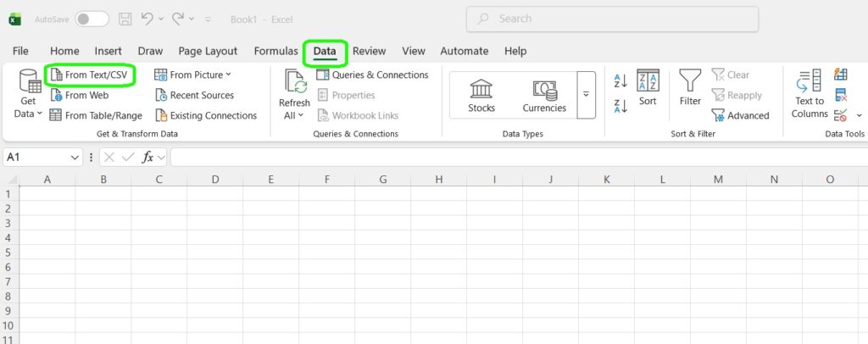Toggle the Filter funnel
The image size is (868, 344).
(690, 87)
